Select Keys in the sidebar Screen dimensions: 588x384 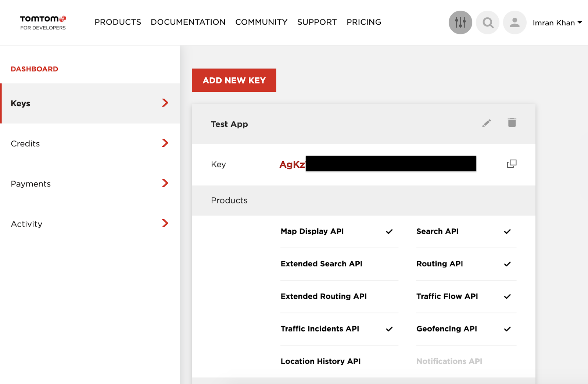(90, 103)
